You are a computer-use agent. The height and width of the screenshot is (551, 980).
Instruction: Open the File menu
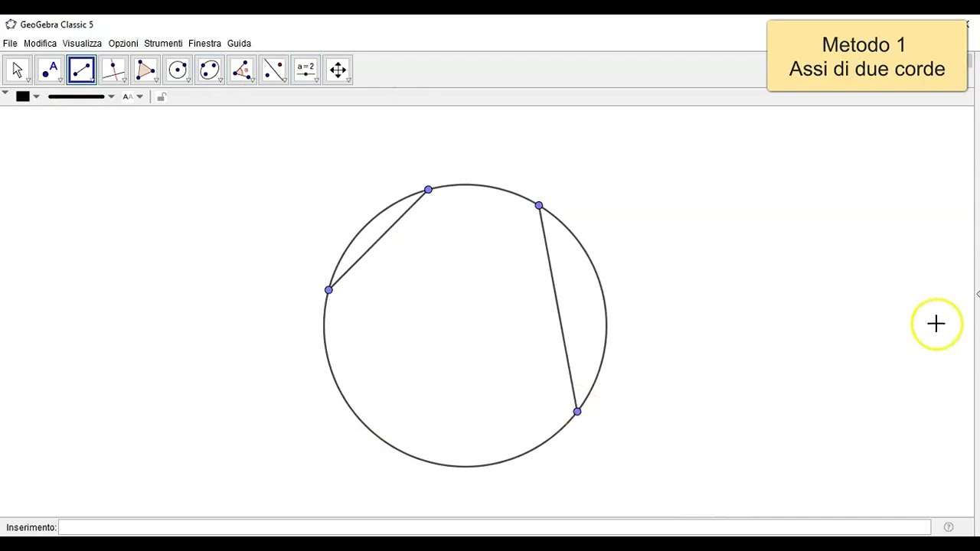[10, 44]
